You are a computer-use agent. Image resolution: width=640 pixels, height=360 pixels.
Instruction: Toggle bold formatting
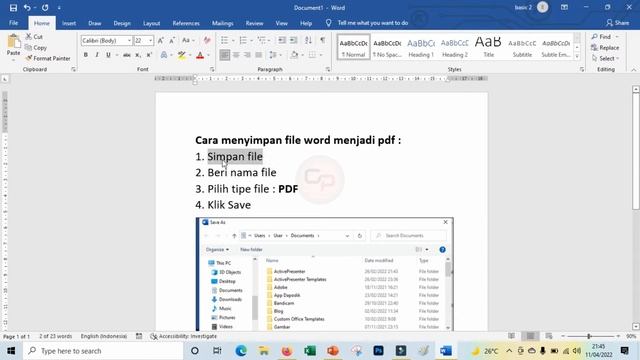(86, 55)
